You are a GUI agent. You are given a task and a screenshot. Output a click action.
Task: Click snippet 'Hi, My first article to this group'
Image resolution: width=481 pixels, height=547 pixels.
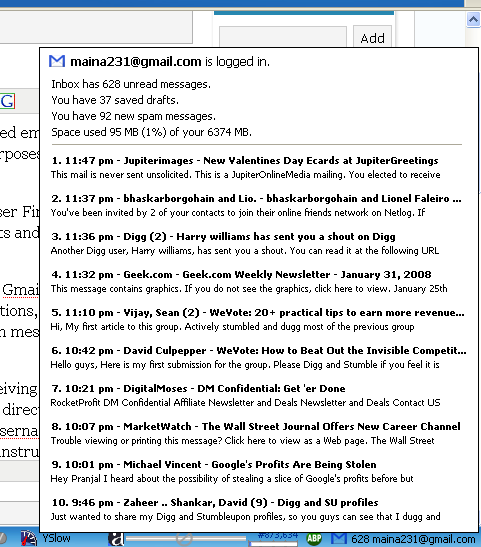pyautogui.click(x=233, y=327)
